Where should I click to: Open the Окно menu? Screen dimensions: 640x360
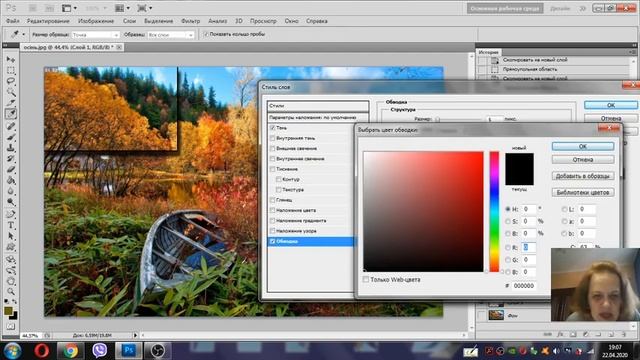click(x=291, y=21)
